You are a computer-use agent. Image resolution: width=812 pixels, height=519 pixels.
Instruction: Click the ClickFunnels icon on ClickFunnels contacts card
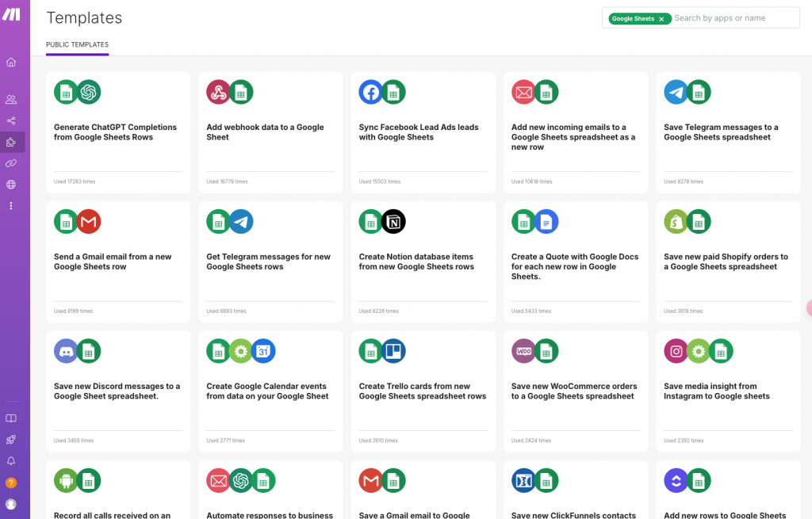[x=523, y=481]
